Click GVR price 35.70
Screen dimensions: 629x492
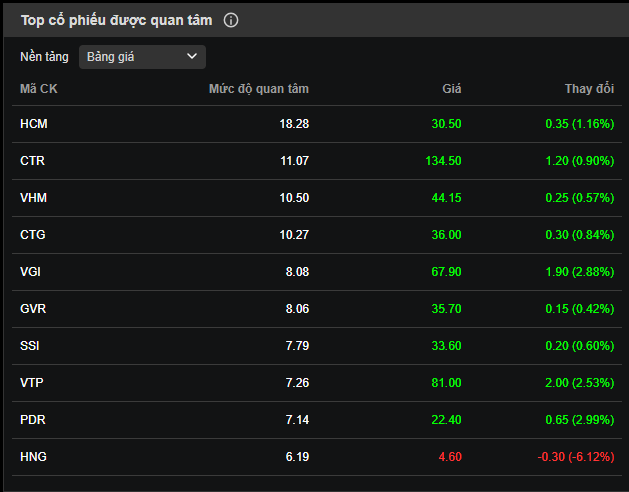point(446,309)
